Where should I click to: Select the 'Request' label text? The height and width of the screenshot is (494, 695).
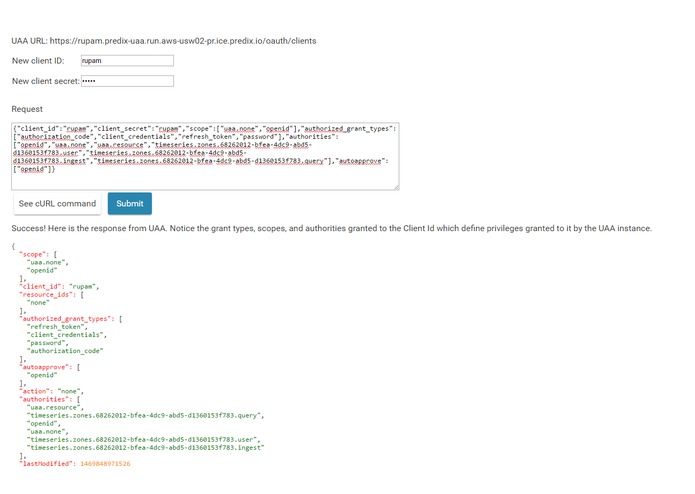(x=27, y=109)
